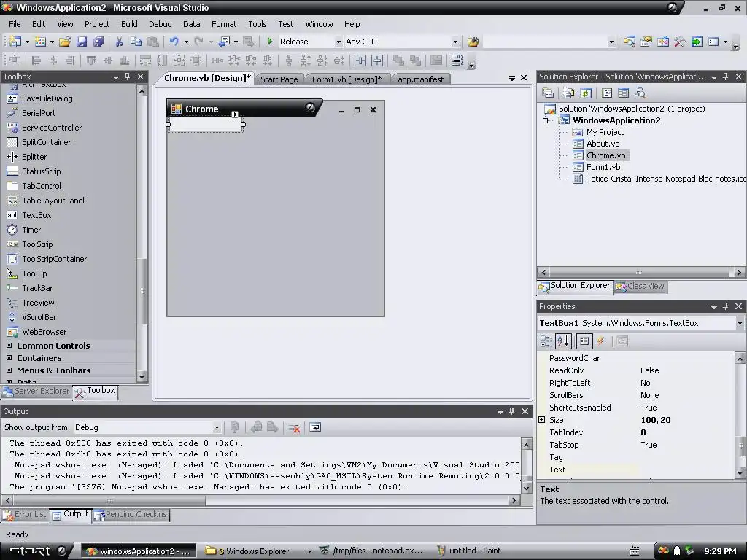Pin the Toolbox panel auto-hide
This screenshot has width=747, height=560.
point(127,76)
